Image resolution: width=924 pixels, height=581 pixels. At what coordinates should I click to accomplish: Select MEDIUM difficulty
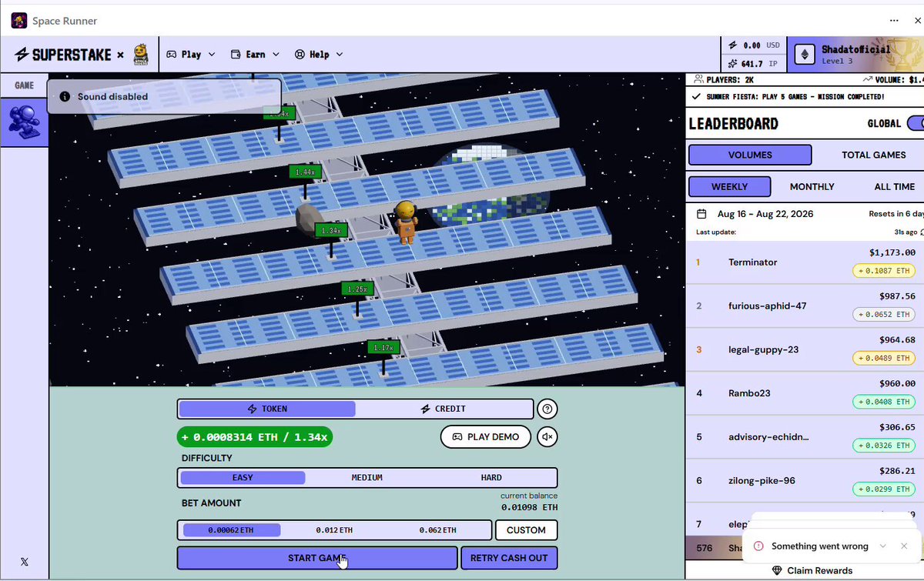(367, 478)
